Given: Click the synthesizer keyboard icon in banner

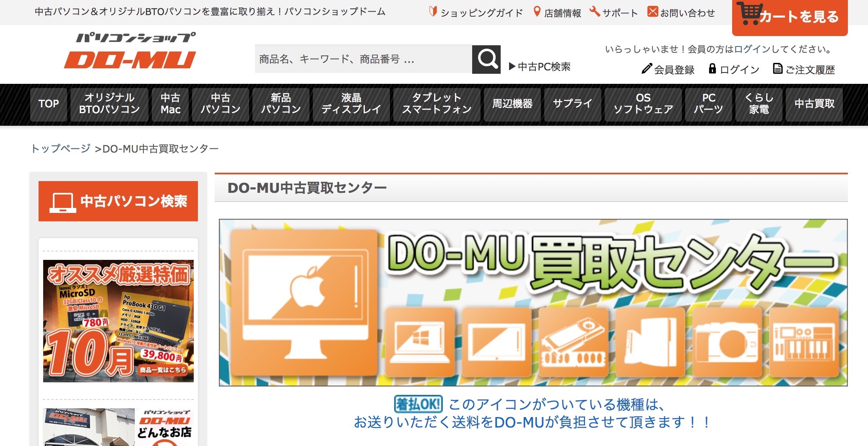Looking at the screenshot, I should (804, 341).
